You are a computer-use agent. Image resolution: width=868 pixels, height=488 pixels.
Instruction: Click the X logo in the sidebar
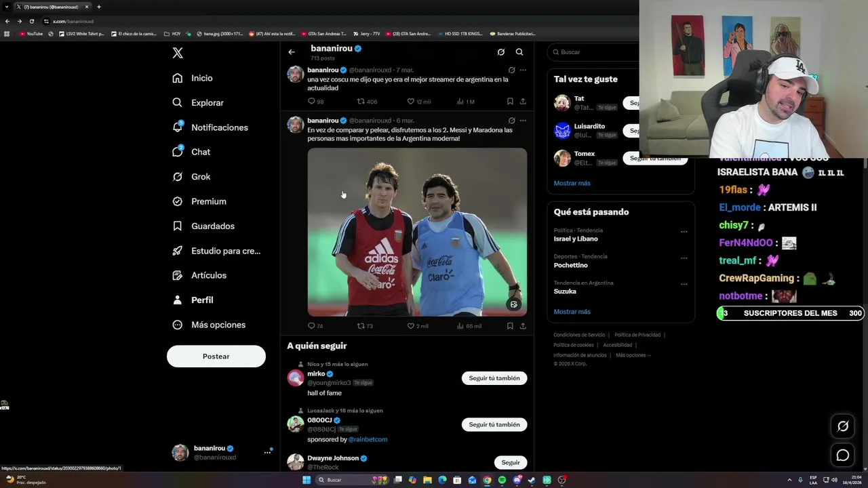pos(178,53)
